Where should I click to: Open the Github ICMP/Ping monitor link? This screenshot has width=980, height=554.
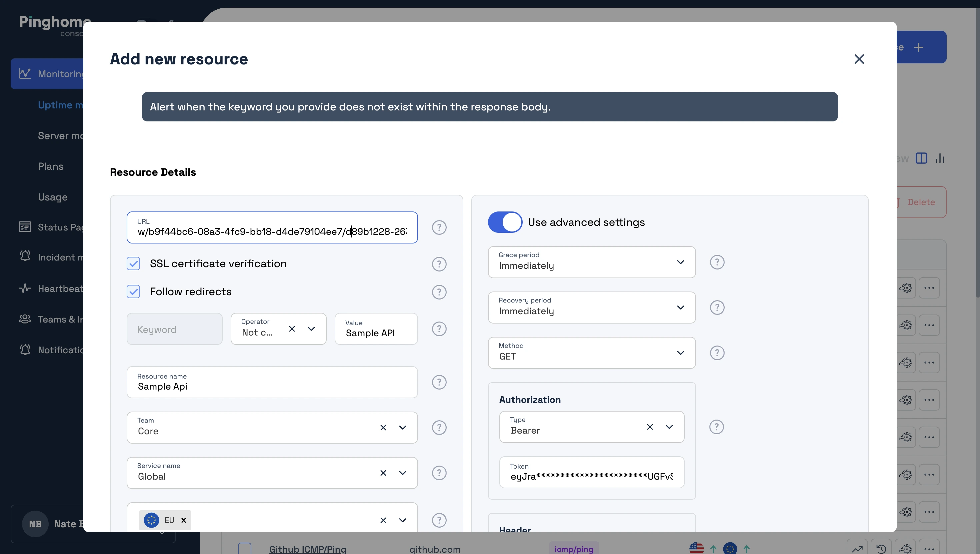point(307,549)
